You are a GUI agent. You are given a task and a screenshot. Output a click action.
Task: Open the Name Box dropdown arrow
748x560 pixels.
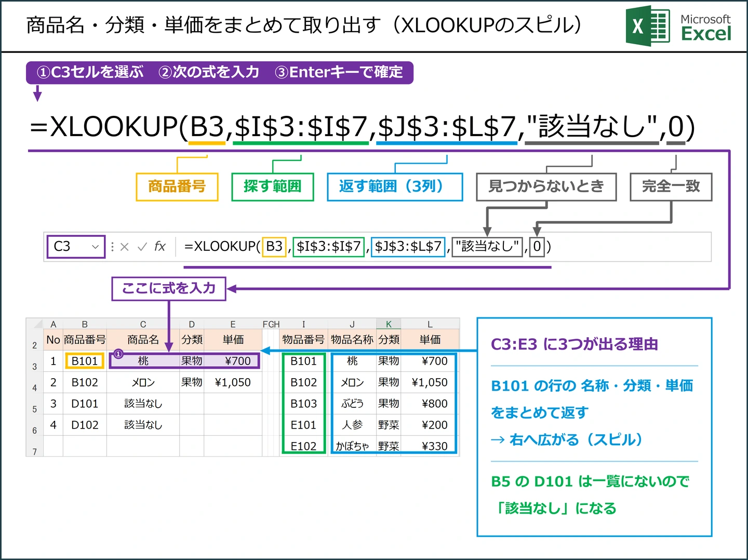tap(95, 247)
